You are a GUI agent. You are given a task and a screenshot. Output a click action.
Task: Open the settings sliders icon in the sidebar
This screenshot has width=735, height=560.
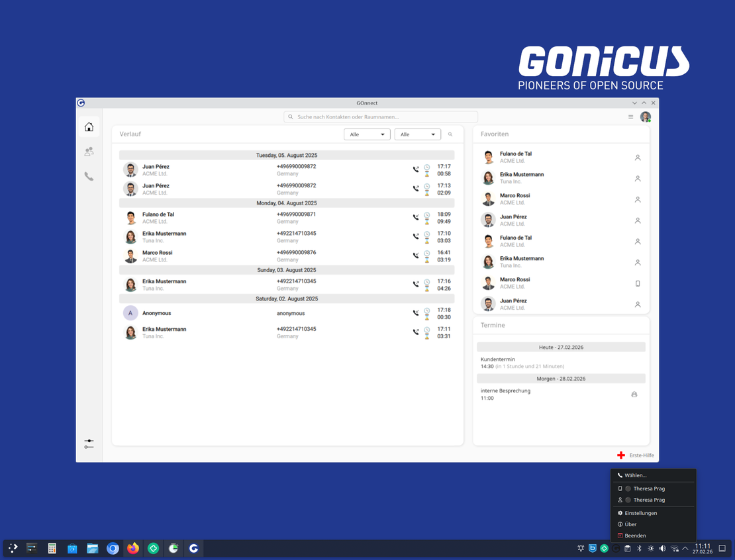89,443
